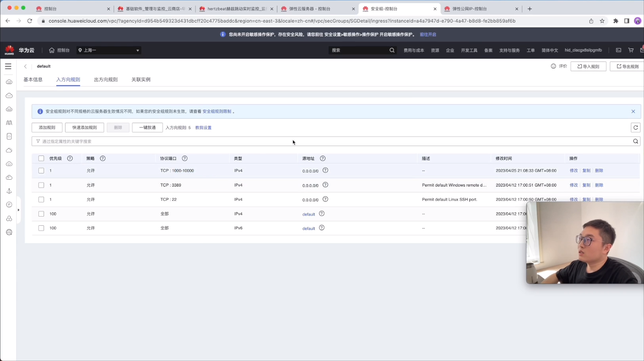644x361 pixels.
Task: Click help icon beside IPv4 default source
Action: coord(322,213)
